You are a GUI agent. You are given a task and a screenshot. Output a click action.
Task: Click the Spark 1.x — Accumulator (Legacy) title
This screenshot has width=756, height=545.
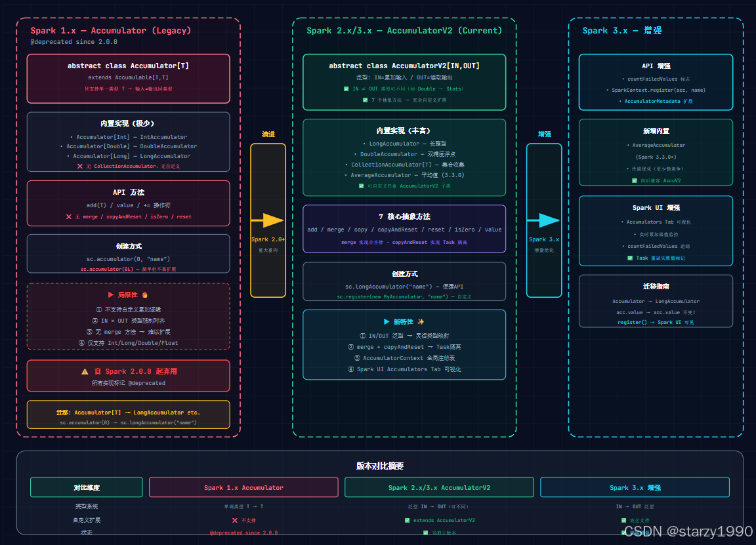(x=110, y=30)
